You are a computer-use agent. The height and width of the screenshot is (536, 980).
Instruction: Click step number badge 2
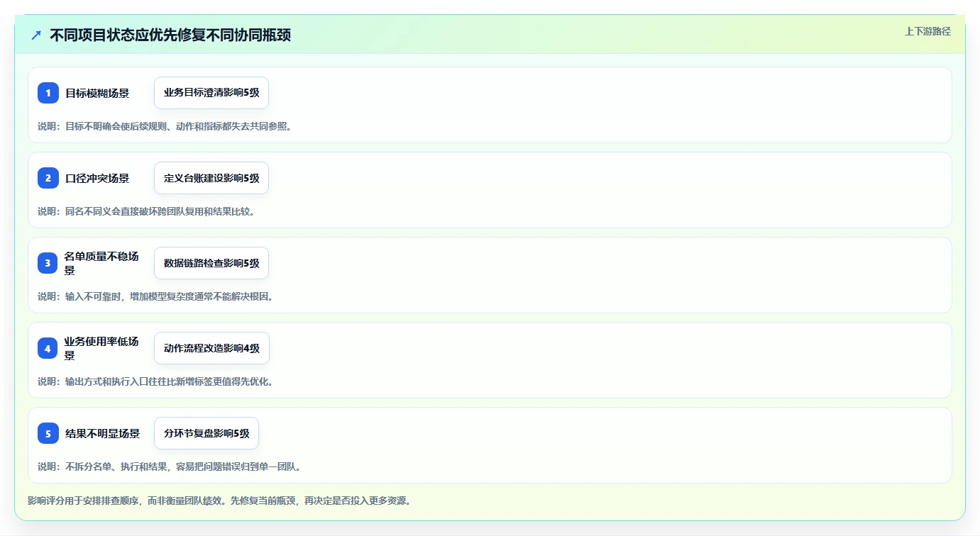[x=48, y=178]
